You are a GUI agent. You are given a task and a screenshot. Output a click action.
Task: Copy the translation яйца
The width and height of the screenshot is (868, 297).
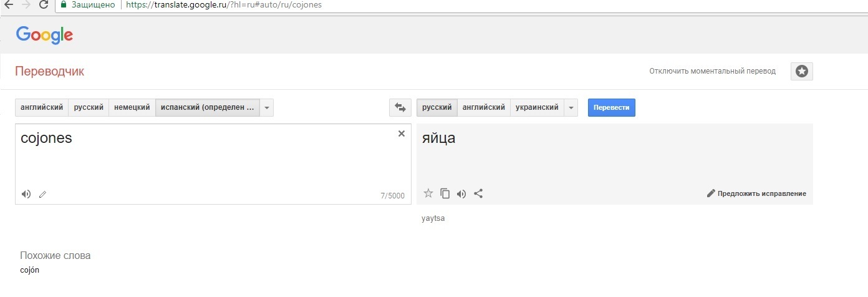pos(445,193)
